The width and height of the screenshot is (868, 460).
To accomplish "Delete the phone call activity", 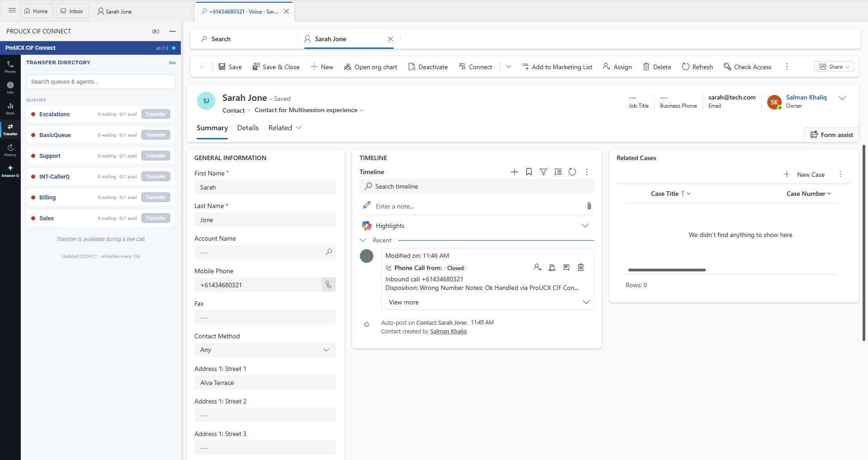I will coord(581,267).
